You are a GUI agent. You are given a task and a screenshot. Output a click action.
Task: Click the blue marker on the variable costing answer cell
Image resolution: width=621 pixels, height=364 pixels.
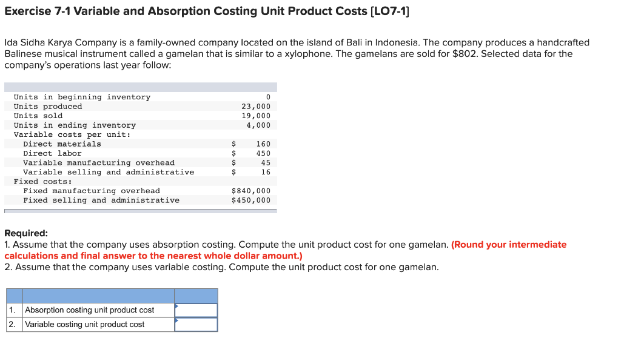178,321
